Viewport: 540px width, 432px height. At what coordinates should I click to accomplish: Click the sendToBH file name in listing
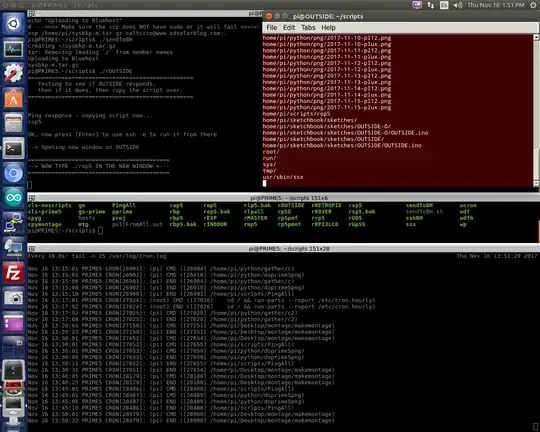(419, 205)
